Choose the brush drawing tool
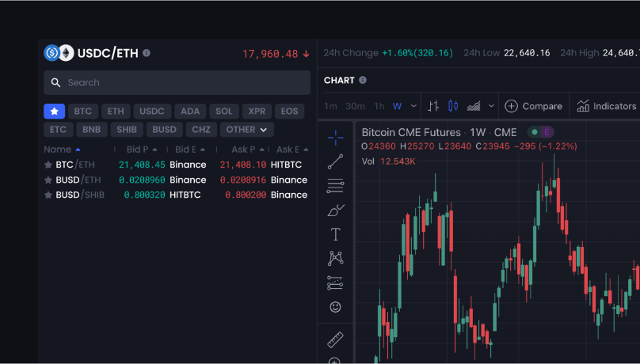 click(335, 210)
